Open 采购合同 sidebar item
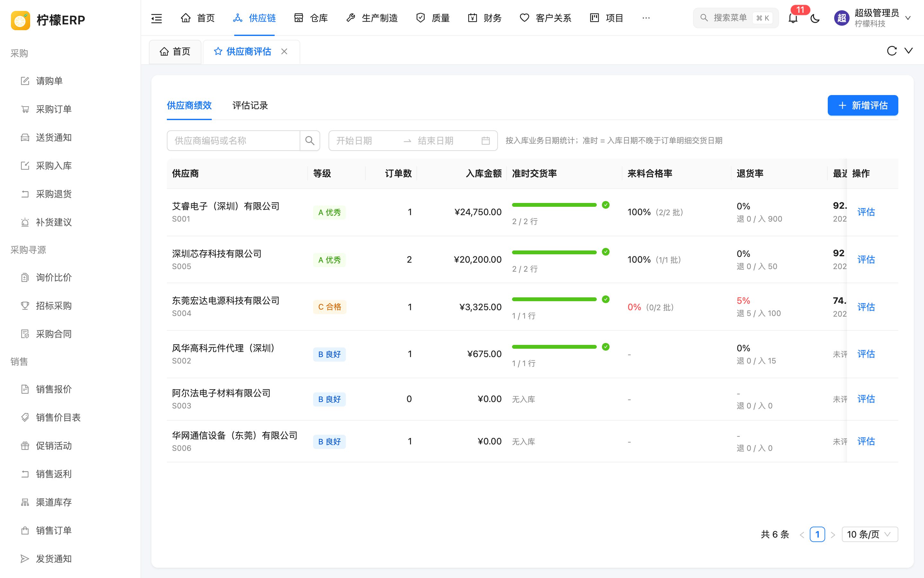Screen dimensions: 924x578 (x=70, y=334)
